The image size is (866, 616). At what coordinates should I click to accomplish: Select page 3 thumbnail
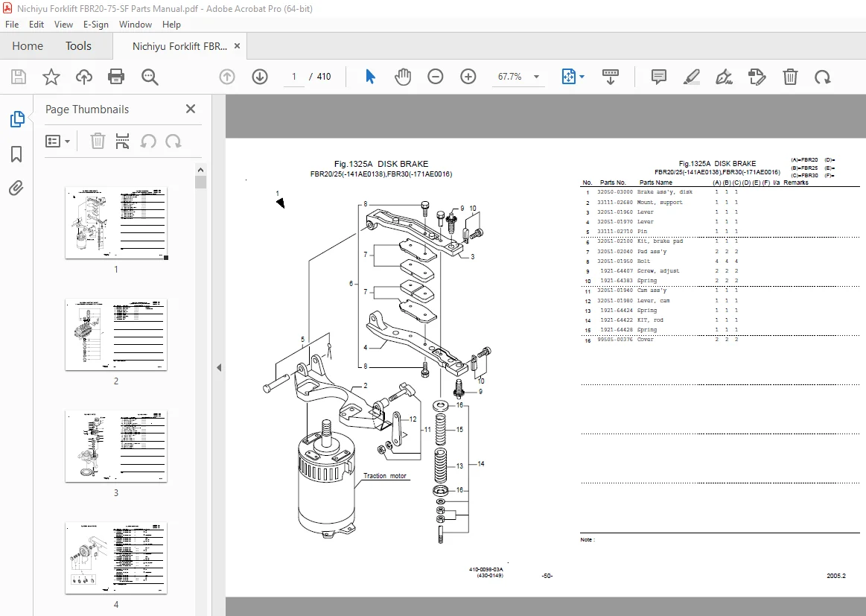(116, 446)
